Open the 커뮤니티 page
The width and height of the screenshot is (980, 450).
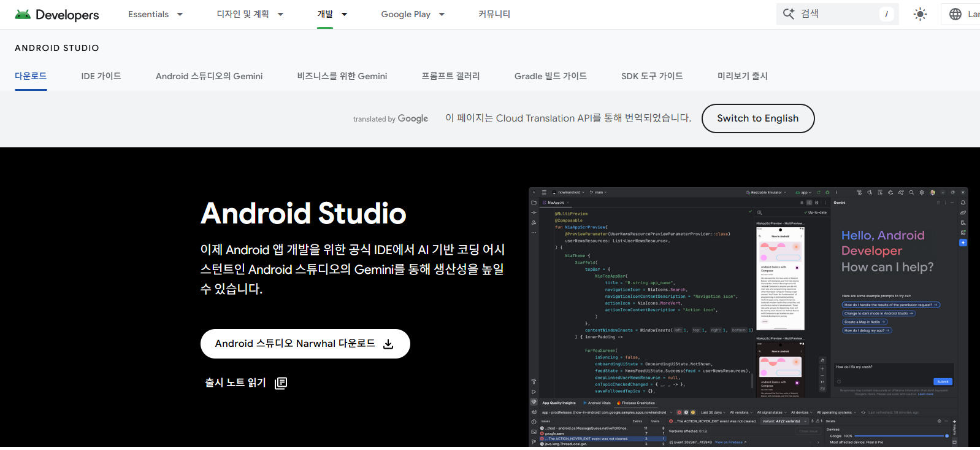494,14
